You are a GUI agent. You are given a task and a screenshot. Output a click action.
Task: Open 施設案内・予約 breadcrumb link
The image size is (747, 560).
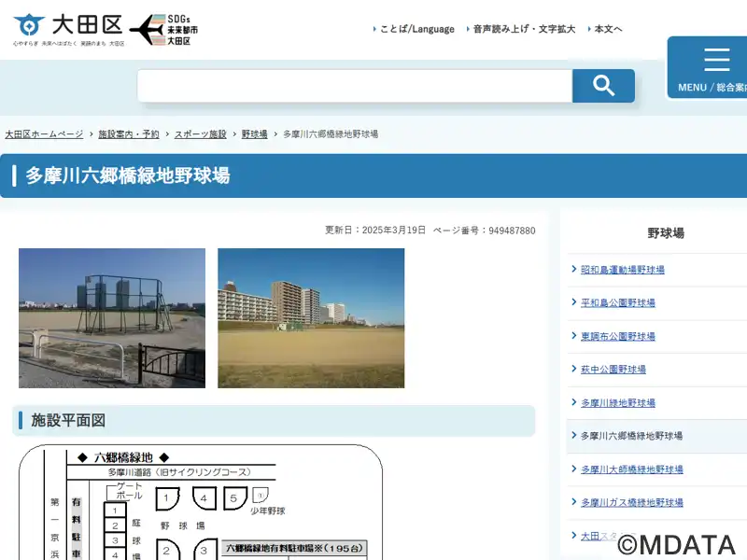tap(129, 134)
